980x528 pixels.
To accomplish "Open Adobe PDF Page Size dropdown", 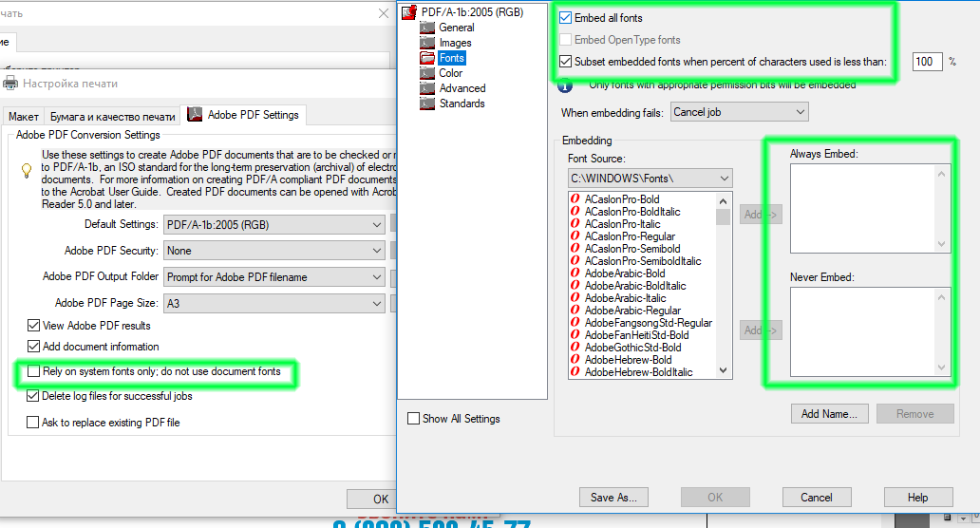I will point(274,303).
